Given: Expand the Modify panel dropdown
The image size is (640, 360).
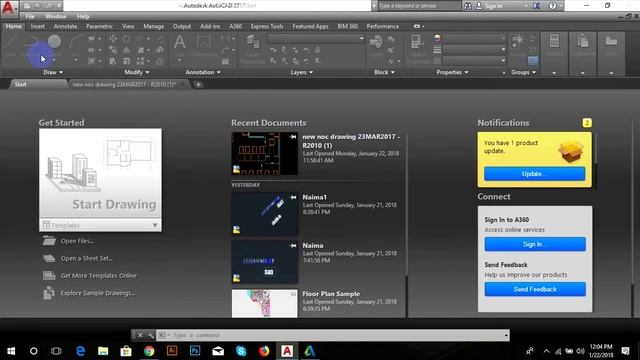Looking at the screenshot, I should pyautogui.click(x=137, y=72).
